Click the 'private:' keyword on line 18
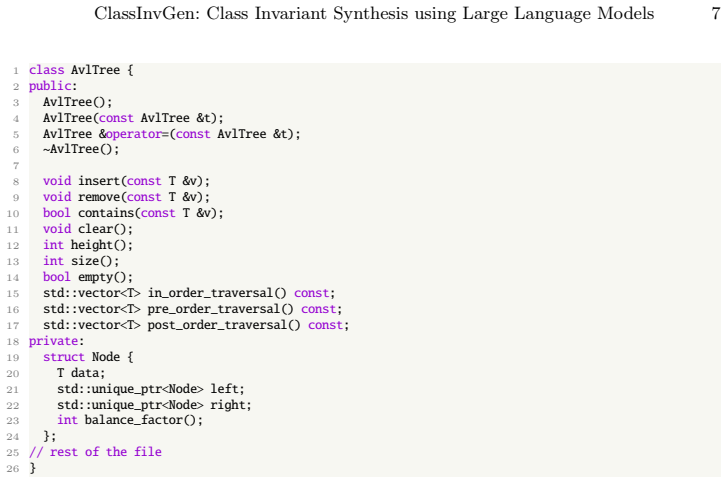727x483 pixels. 57,341
